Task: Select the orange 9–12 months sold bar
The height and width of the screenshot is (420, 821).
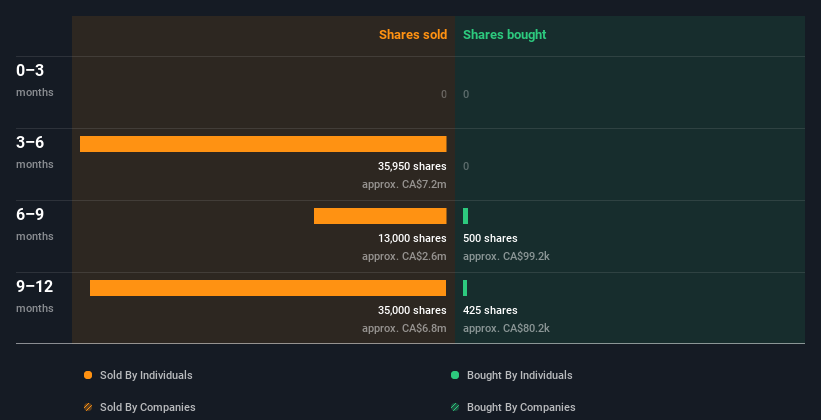Action: tap(268, 288)
